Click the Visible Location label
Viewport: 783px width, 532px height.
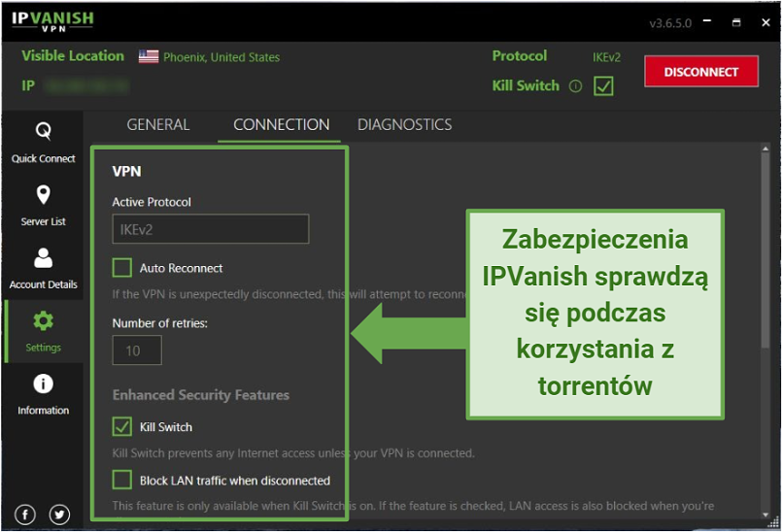[x=73, y=56]
